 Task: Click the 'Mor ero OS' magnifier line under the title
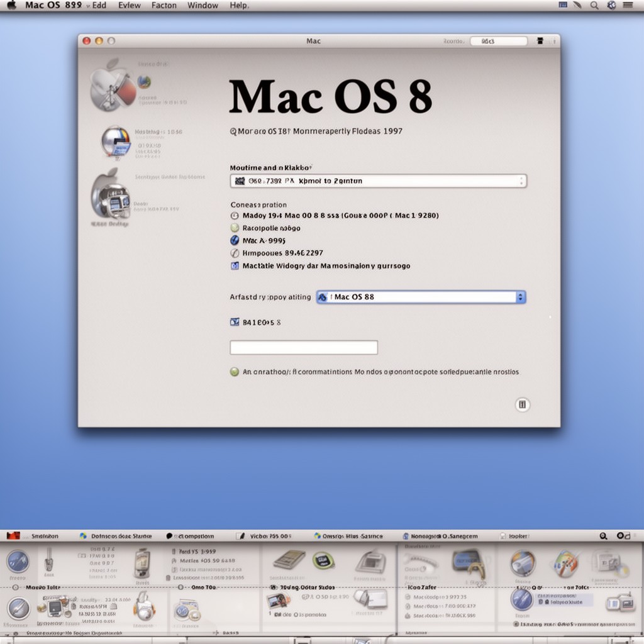pos(316,131)
